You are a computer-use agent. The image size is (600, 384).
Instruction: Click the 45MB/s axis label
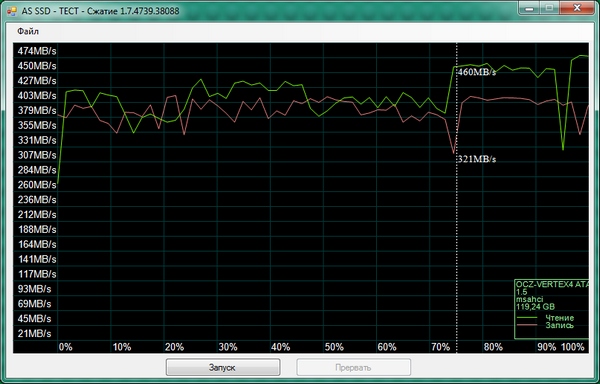[34, 319]
